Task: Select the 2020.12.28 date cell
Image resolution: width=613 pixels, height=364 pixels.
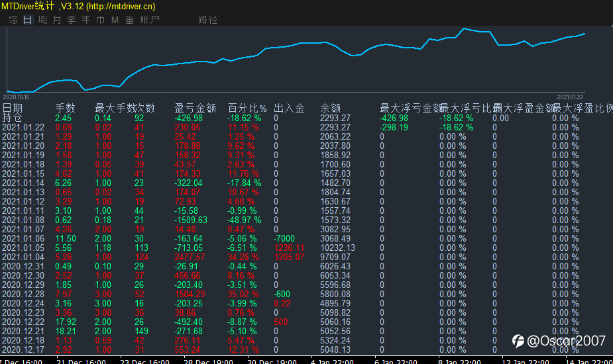Action: [x=23, y=294]
